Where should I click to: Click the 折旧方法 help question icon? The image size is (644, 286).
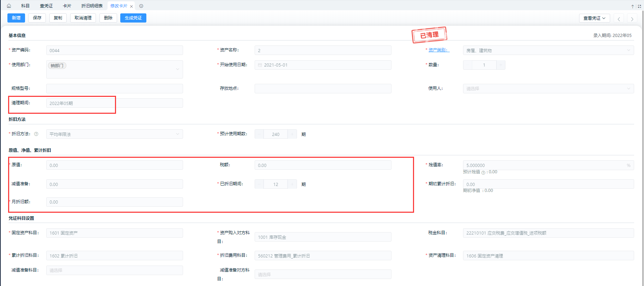(x=36, y=134)
